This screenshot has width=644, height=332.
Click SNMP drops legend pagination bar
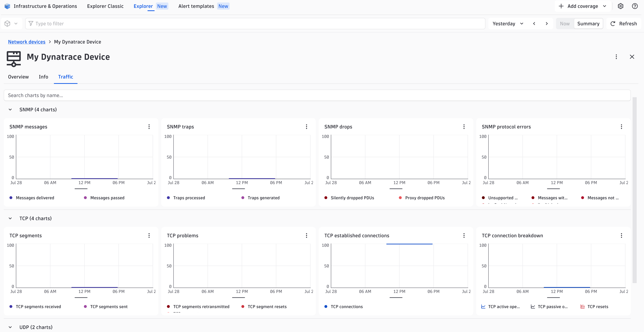click(x=396, y=189)
